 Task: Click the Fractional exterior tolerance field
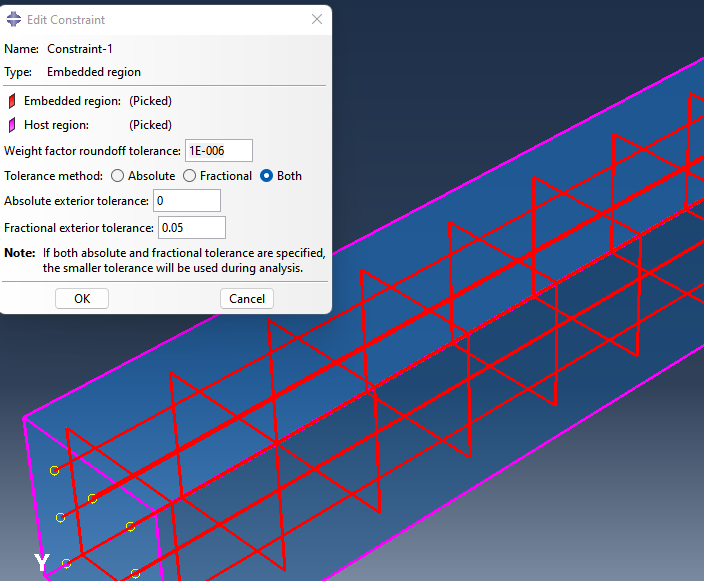click(x=192, y=228)
